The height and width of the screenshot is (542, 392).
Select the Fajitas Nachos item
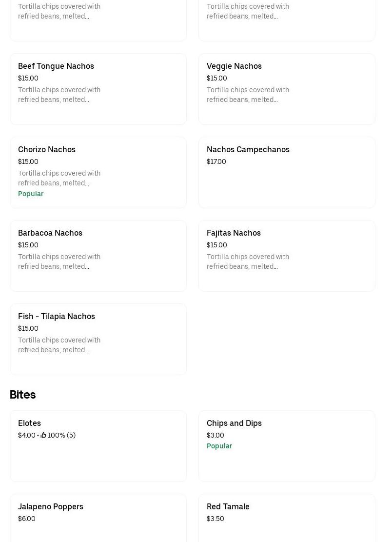(234, 233)
